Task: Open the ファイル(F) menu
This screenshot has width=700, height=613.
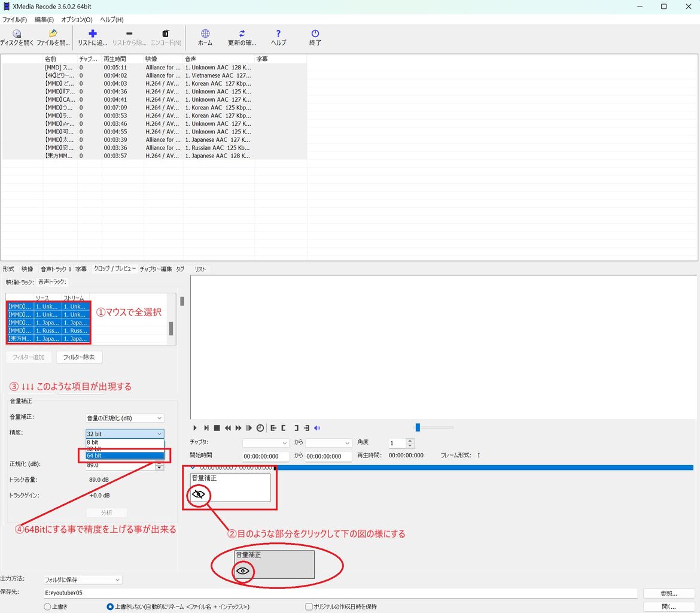Action: [x=15, y=20]
